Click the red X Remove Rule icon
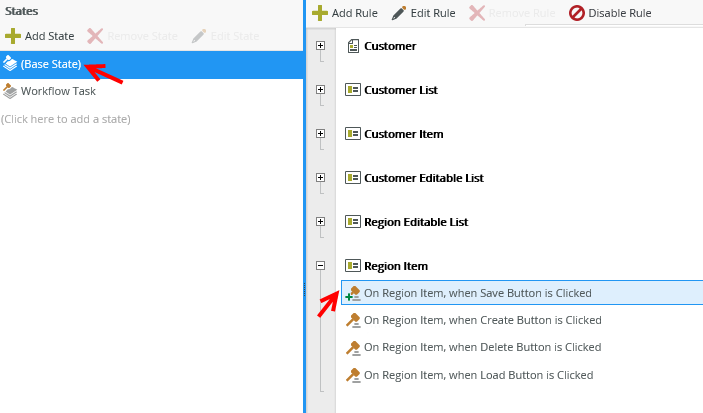This screenshot has height=413, width=703. [x=477, y=13]
